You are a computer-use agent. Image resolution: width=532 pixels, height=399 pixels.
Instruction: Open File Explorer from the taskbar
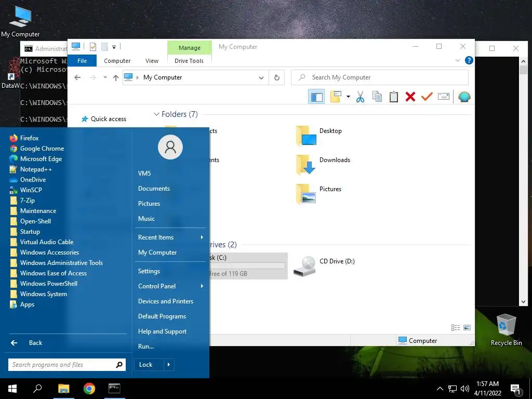(x=63, y=389)
